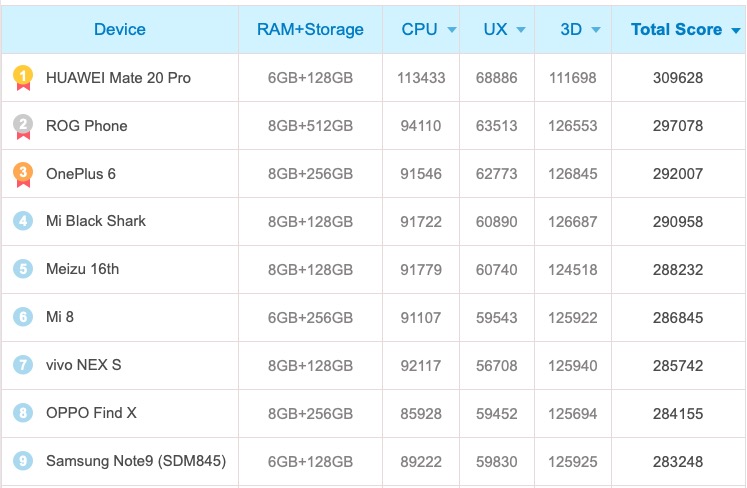
Task: Click the rank 6 badge beside Mi 8
Action: coord(23,317)
